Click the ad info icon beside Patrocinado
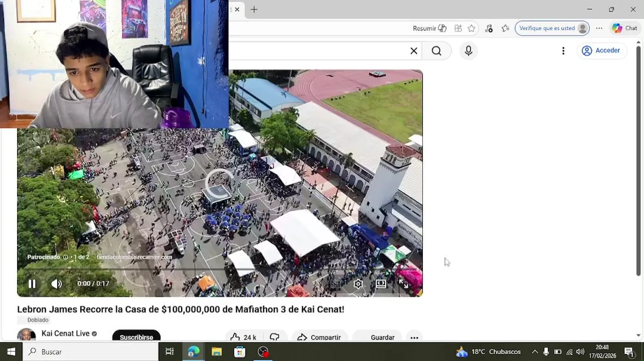 point(65,257)
